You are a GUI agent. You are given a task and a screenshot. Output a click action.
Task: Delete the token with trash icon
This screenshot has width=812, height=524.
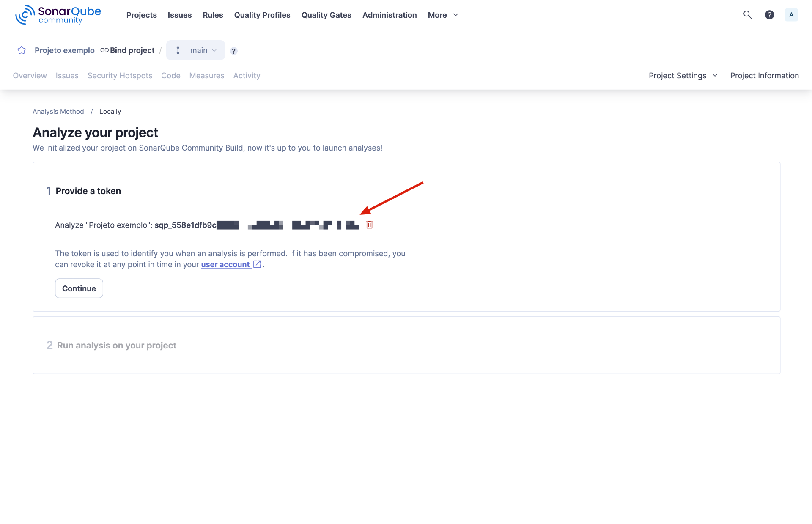tap(369, 225)
